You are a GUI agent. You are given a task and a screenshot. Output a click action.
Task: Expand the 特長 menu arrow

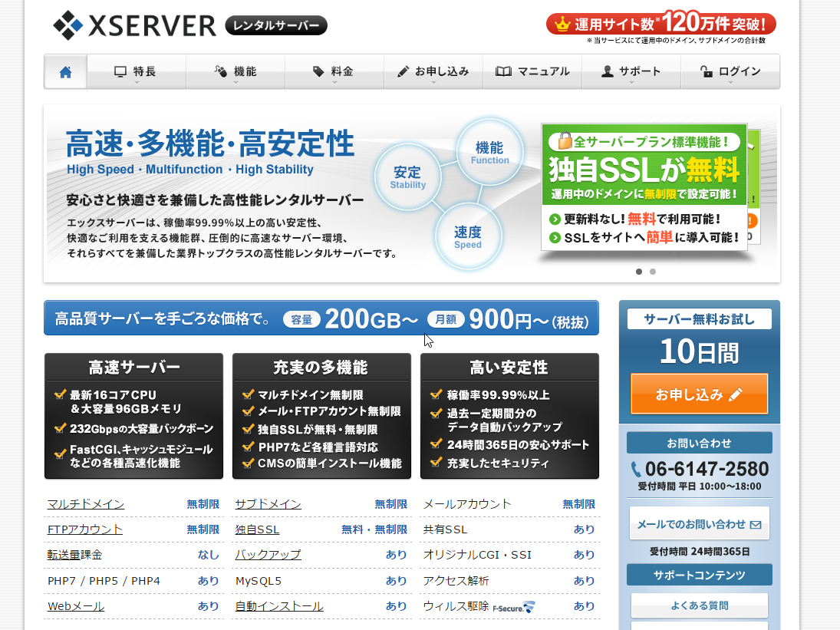click(x=137, y=83)
